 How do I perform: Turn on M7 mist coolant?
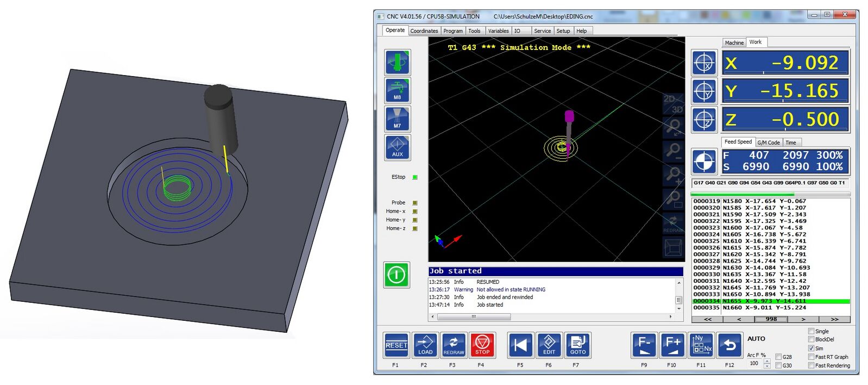coord(397,119)
